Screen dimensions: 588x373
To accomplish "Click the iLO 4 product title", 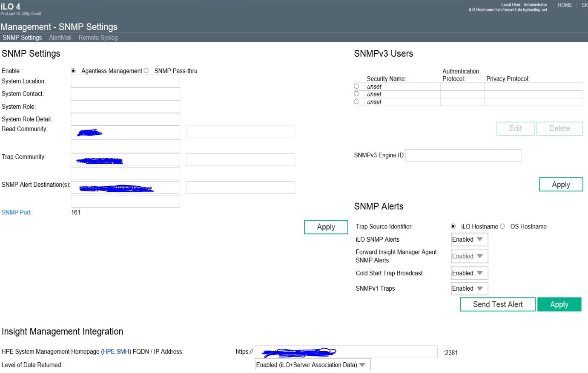I will [x=11, y=6].
